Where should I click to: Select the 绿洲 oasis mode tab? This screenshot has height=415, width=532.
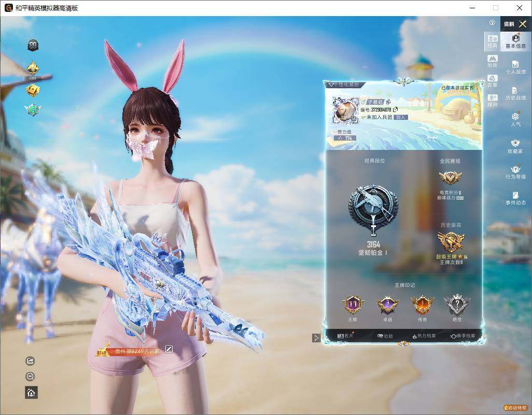(x=492, y=101)
